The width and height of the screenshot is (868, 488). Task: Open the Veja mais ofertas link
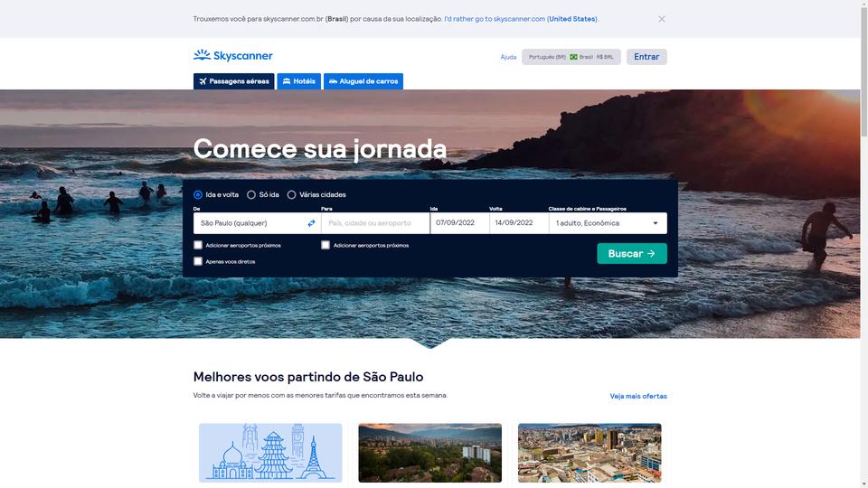pos(638,396)
